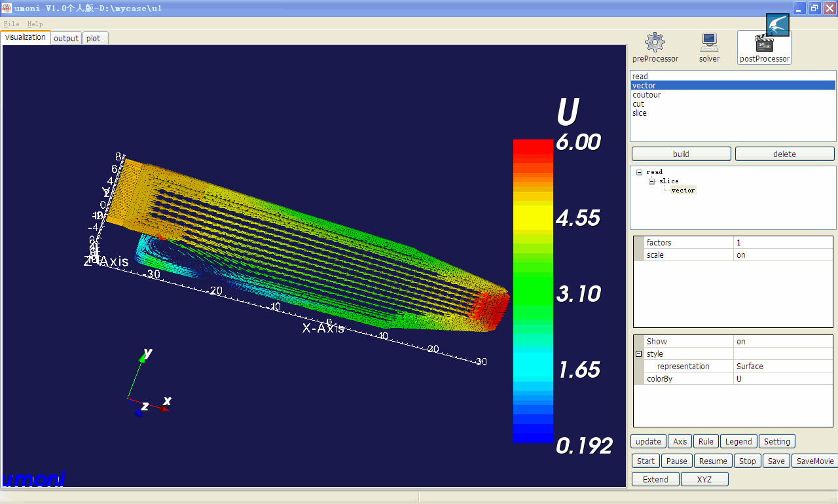The width and height of the screenshot is (838, 504).
Task: Collapse the style property group
Action: point(638,354)
